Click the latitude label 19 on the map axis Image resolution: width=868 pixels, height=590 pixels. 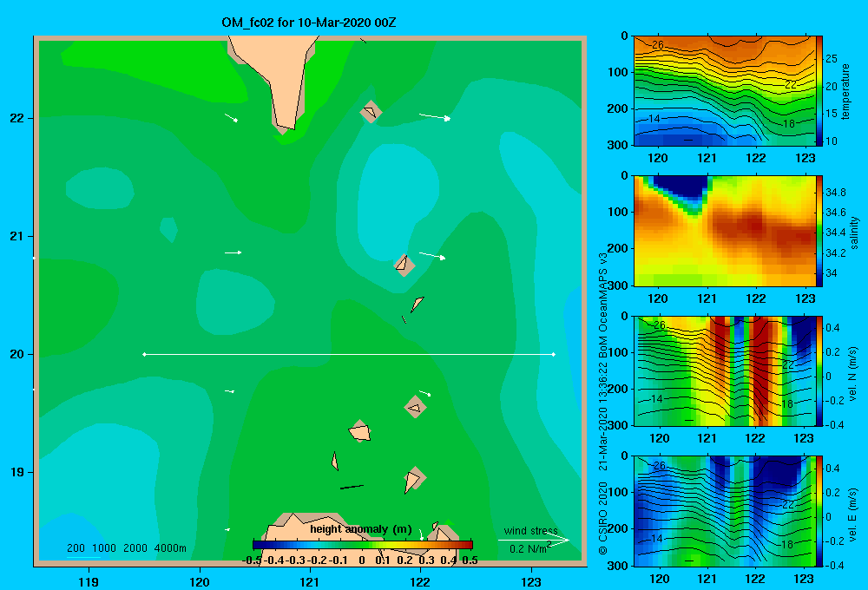pos(17,472)
